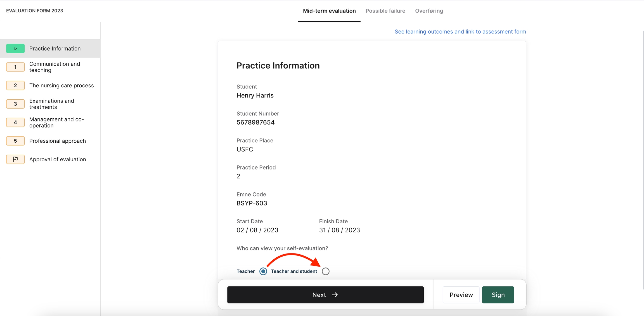Select Teacher and student radio option
644x316 pixels.
click(x=325, y=271)
